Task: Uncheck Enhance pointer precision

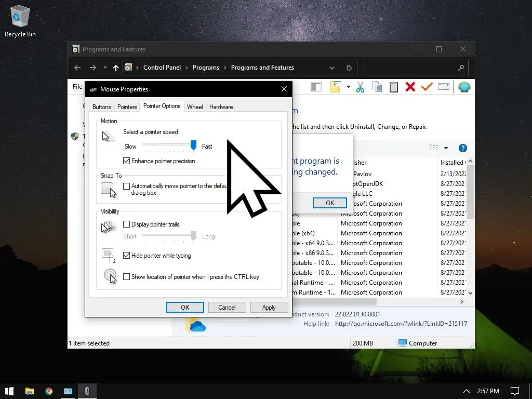Action: click(126, 161)
